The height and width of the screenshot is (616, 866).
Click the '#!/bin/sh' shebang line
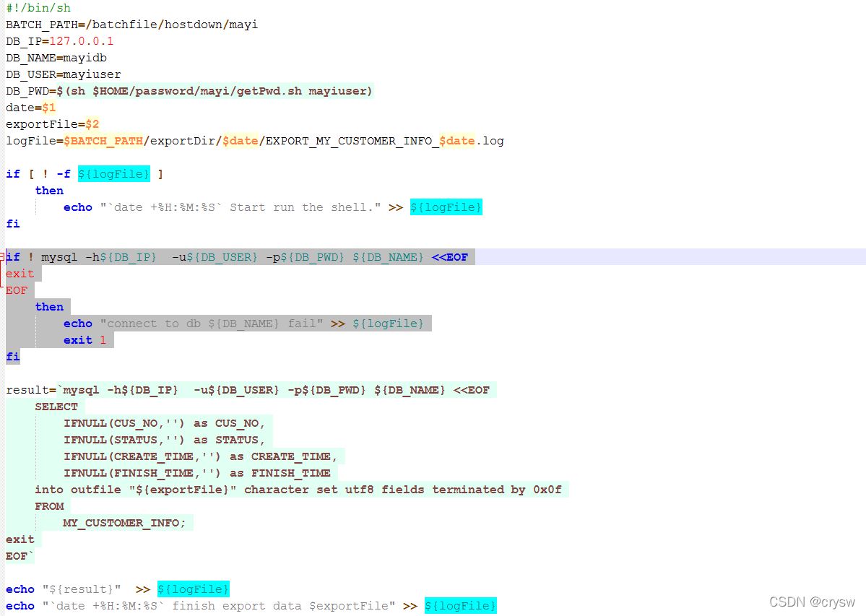(x=38, y=8)
